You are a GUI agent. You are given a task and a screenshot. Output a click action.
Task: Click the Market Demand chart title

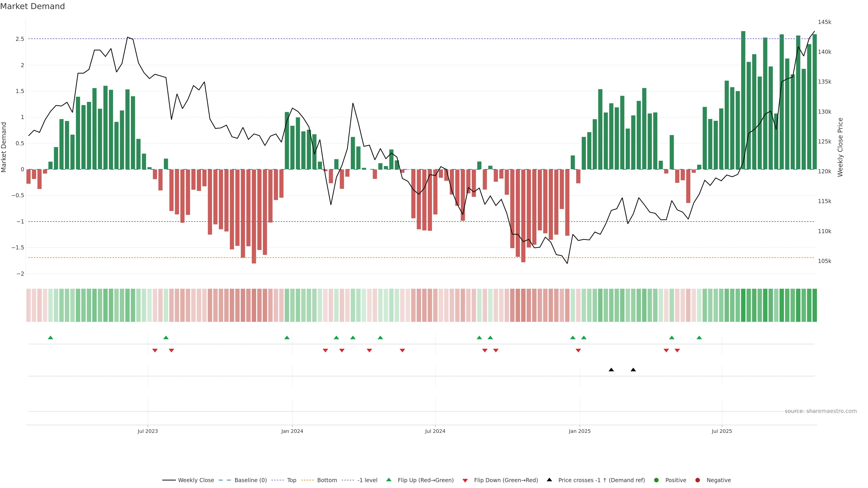(32, 6)
